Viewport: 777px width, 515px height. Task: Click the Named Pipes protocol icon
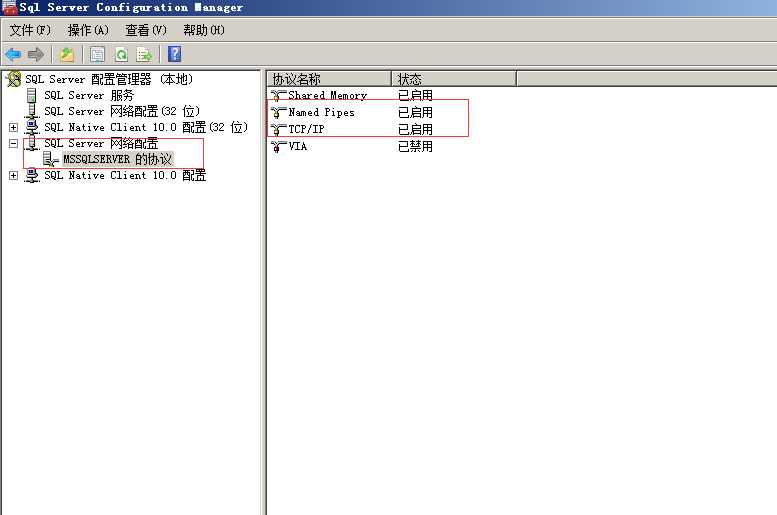[278, 113]
